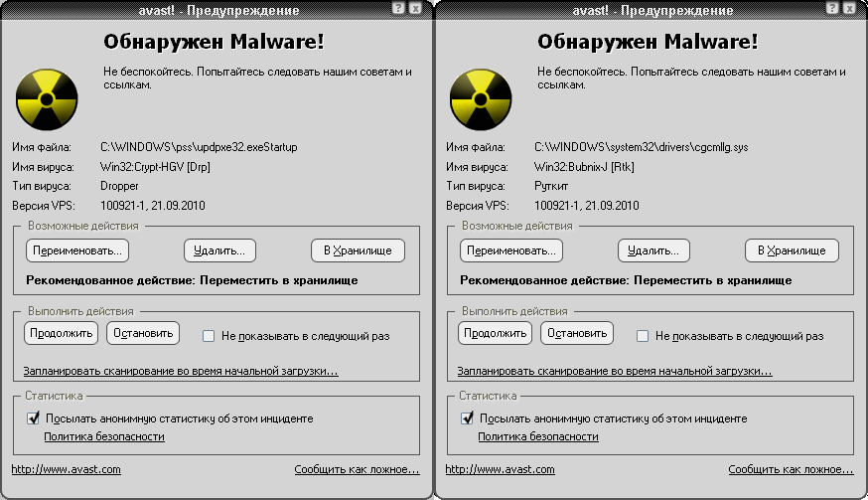Tick 'Не показывать в следующий раз' in left dialog
Viewport: 868px width, 500px height.
209,336
